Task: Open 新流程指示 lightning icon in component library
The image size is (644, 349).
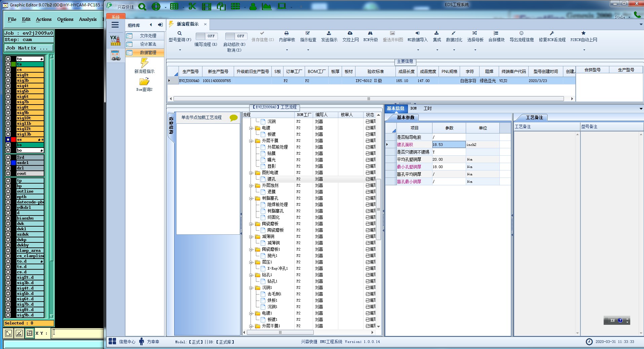Action: pos(144,63)
